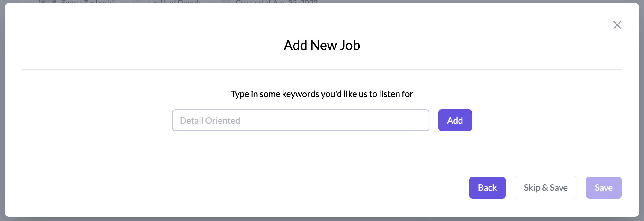Viewport: 644px width, 221px height.
Task: Click the Save button
Action: 604,188
